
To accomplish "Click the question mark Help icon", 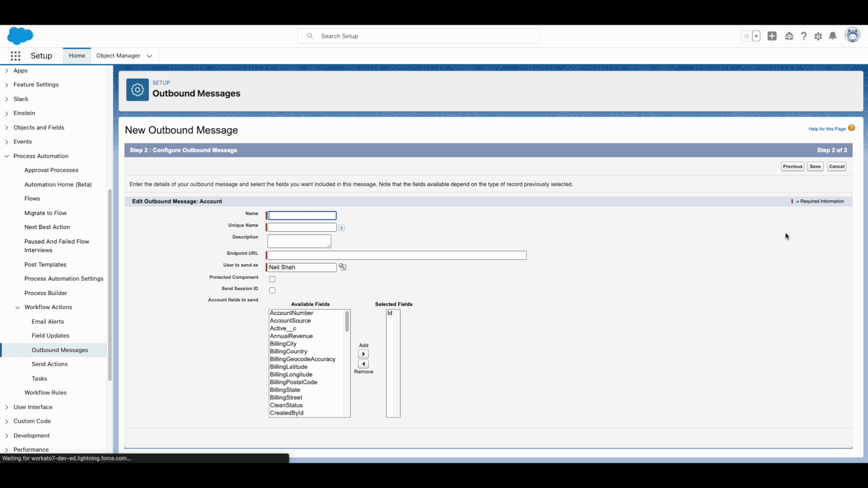I will (804, 36).
